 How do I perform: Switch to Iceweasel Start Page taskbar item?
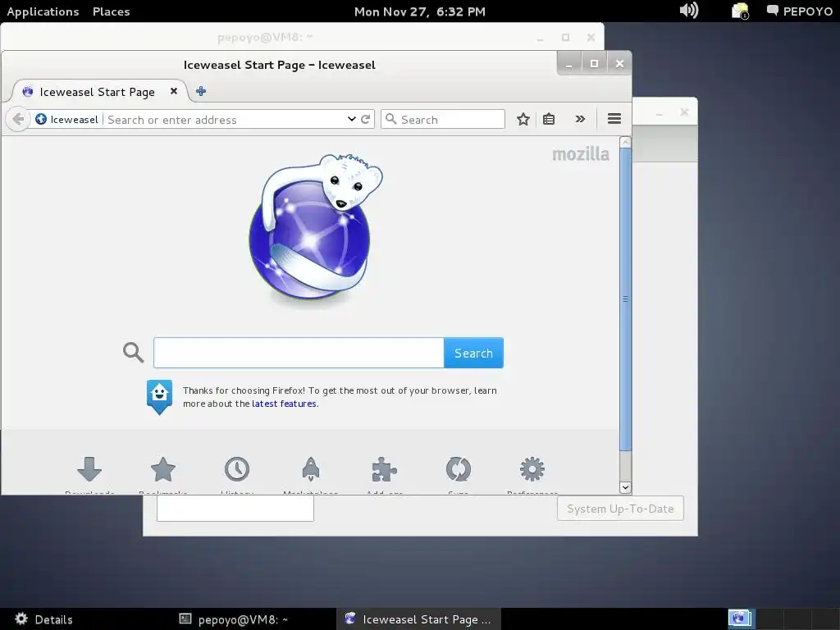pyautogui.click(x=418, y=619)
